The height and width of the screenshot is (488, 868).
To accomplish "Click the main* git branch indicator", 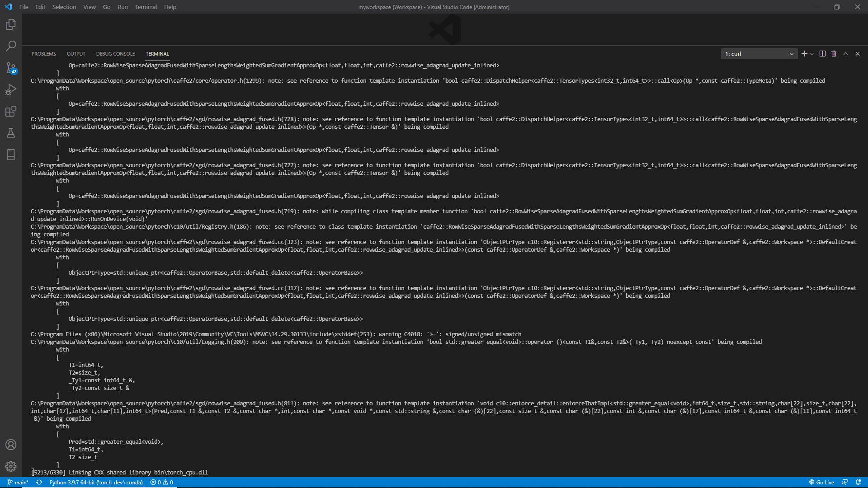I will point(18,483).
